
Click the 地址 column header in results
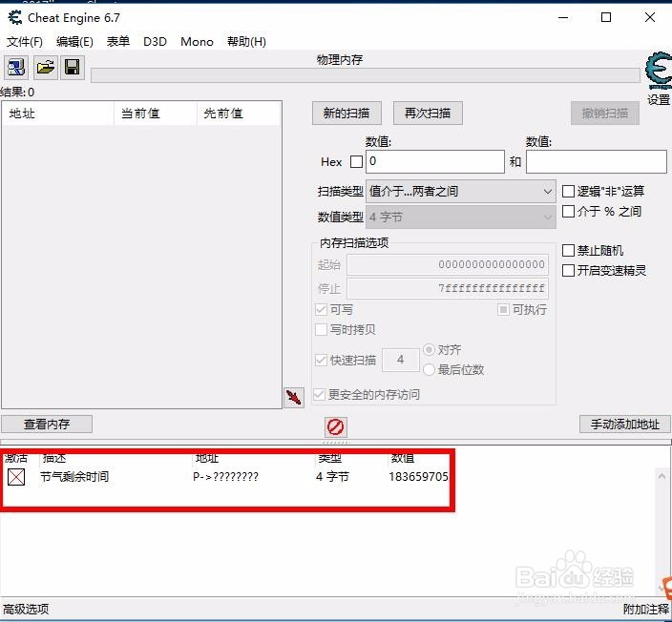(x=58, y=114)
